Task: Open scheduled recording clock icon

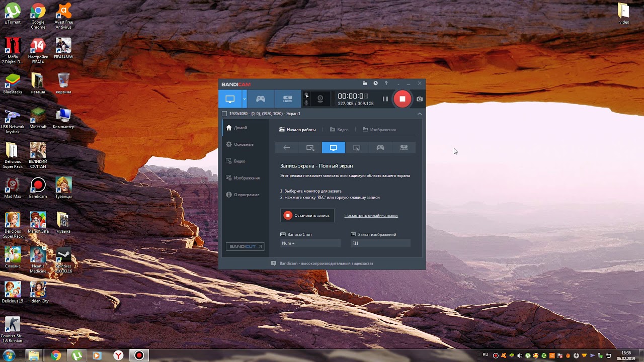Action: tap(375, 83)
